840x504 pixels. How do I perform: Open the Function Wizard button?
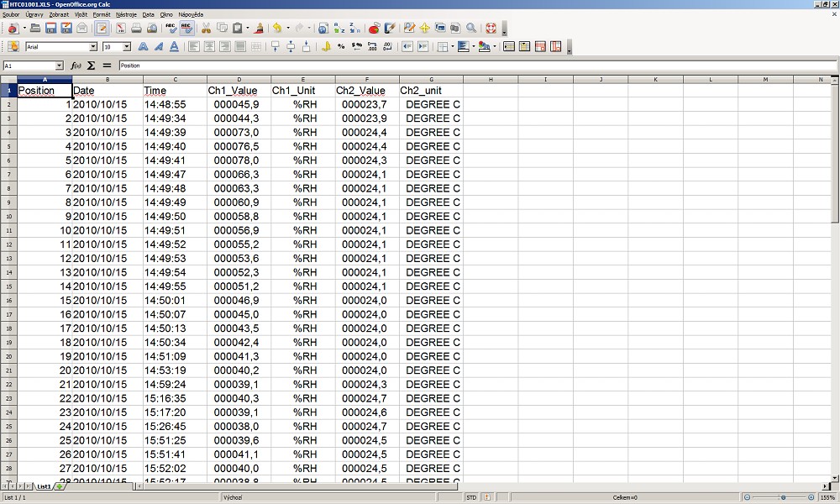(76, 66)
